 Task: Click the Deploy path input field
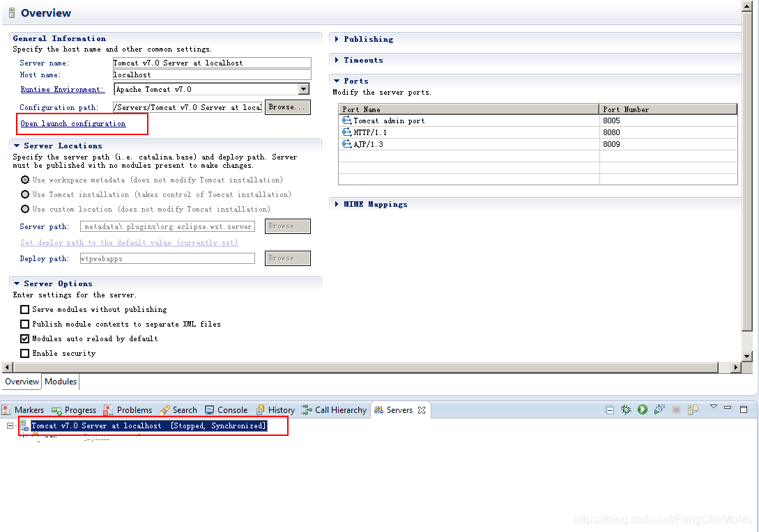[167, 259]
